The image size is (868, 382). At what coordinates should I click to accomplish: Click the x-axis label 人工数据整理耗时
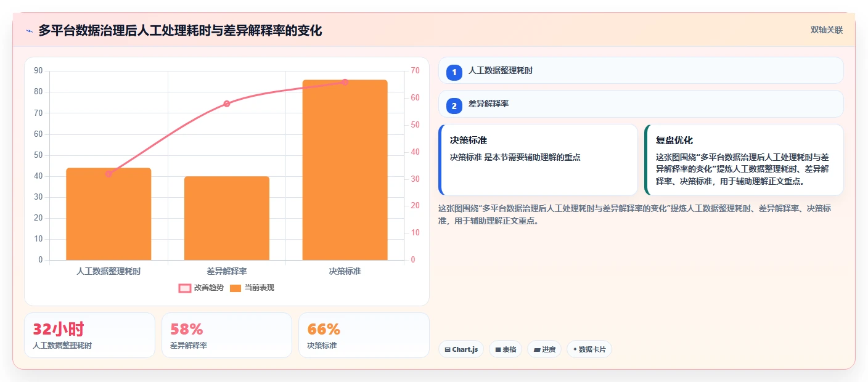pos(108,270)
